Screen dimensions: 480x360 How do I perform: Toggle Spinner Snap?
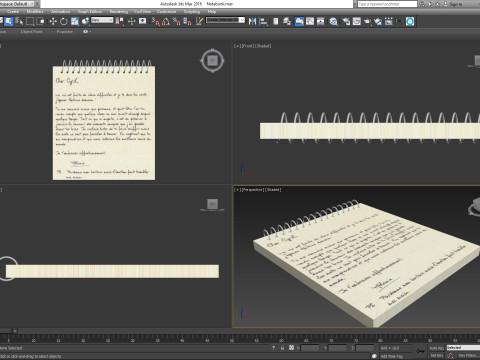pyautogui.click(x=187, y=22)
